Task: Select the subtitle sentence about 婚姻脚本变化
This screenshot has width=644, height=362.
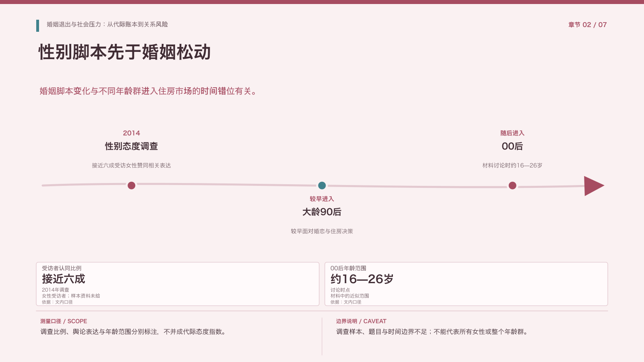Action: pos(148,91)
